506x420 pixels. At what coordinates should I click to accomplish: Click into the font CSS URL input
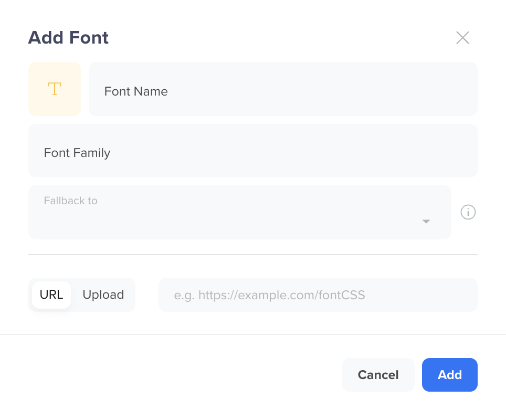pyautogui.click(x=318, y=295)
